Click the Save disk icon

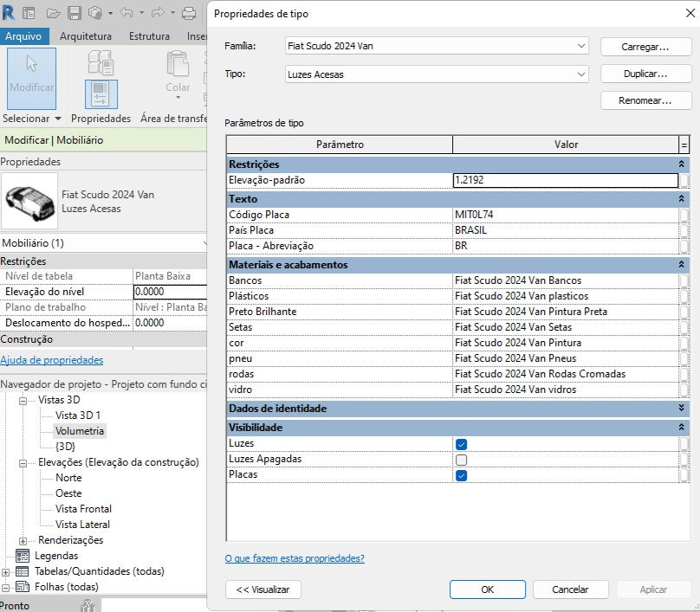click(x=75, y=13)
